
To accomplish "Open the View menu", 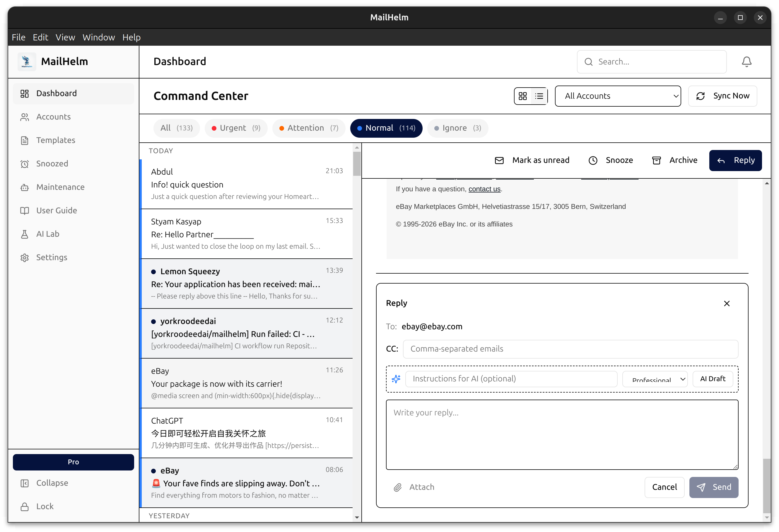I will pyautogui.click(x=65, y=37).
